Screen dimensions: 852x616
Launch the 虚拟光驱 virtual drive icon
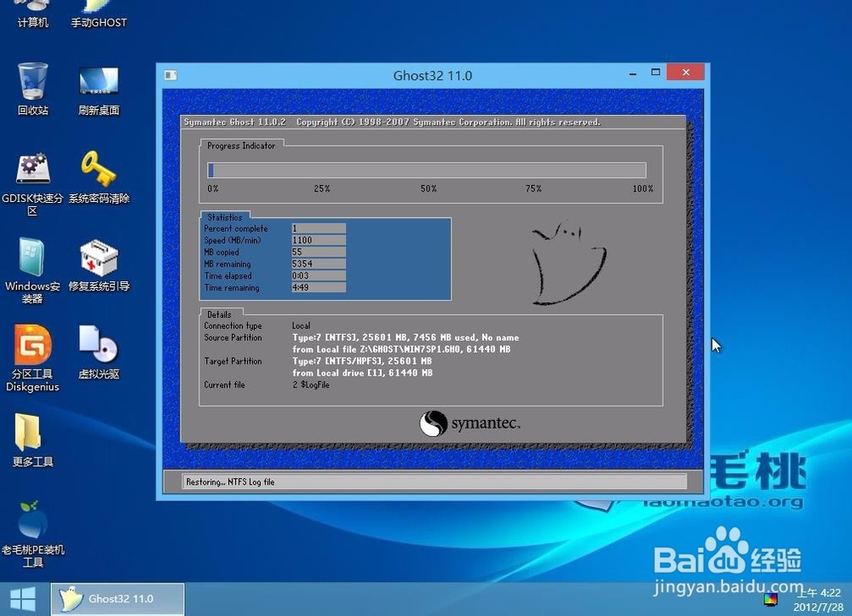pos(99,352)
